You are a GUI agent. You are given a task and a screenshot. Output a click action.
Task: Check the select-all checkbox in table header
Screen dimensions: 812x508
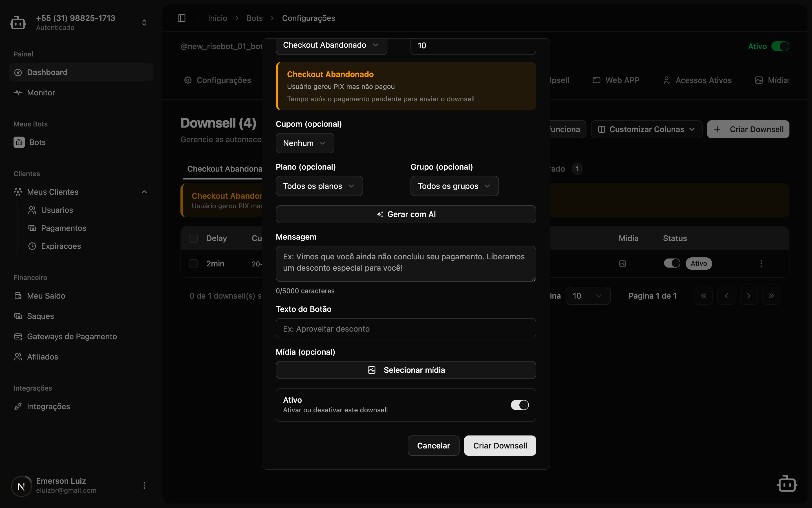click(x=194, y=238)
